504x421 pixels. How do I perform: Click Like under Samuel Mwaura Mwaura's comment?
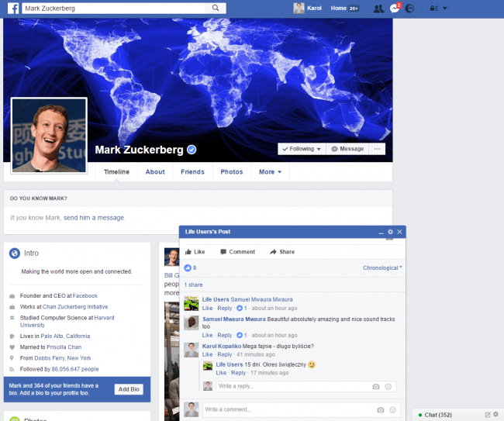point(207,335)
